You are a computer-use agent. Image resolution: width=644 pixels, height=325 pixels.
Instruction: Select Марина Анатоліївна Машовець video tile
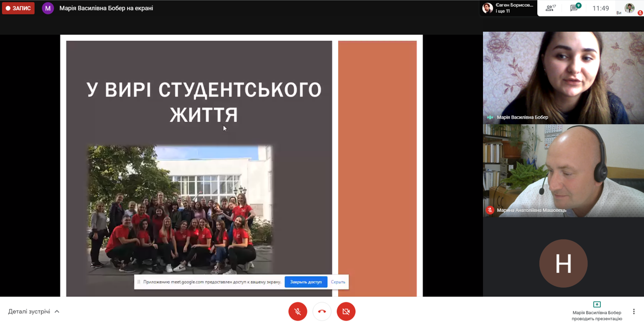563,171
